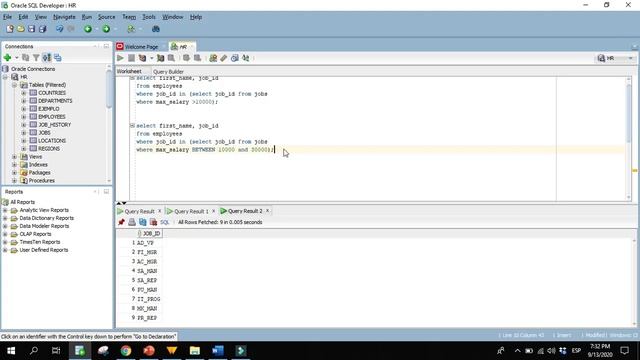The height and width of the screenshot is (360, 640).
Task: Expand the JOB_HISTORY table node
Action: pos(24,125)
